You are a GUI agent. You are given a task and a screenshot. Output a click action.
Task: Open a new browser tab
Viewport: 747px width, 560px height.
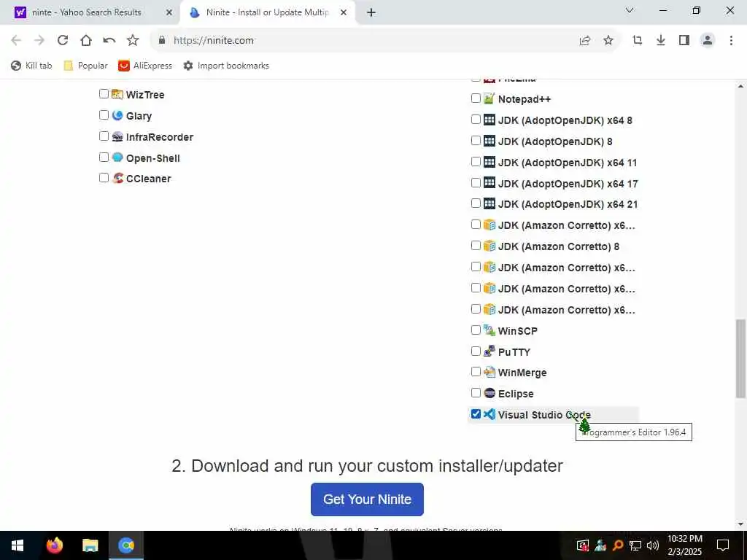(x=371, y=12)
